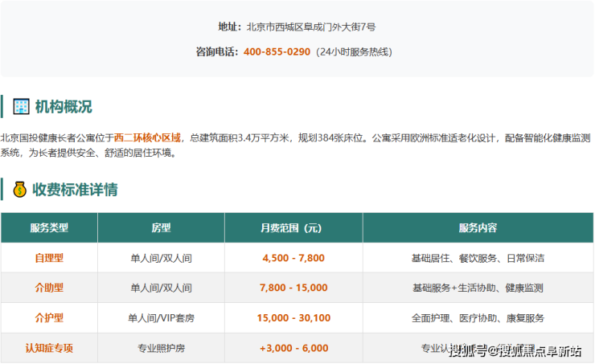Click the 15,000 - 30,100 price cell
The image size is (595, 364).
293,318
